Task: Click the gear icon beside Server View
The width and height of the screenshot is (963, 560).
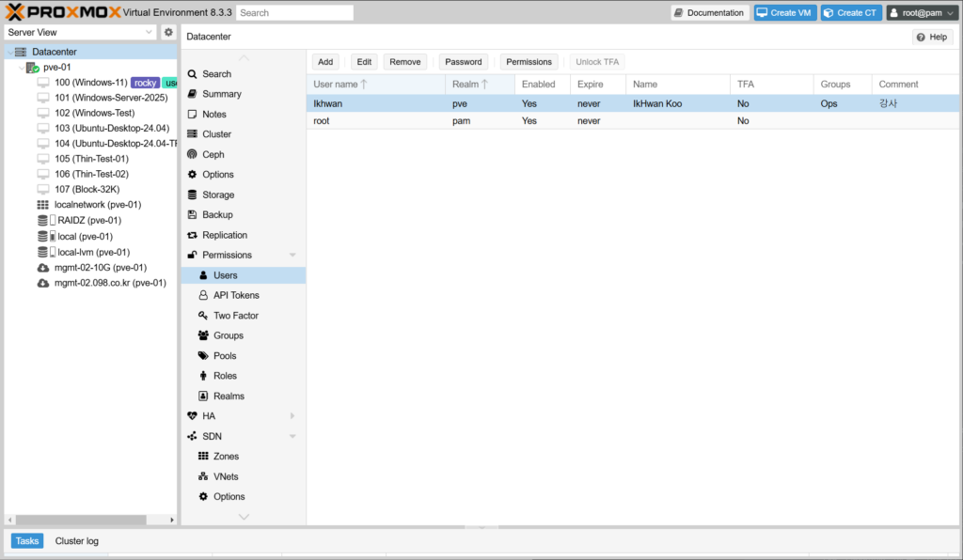Action: click(x=168, y=32)
